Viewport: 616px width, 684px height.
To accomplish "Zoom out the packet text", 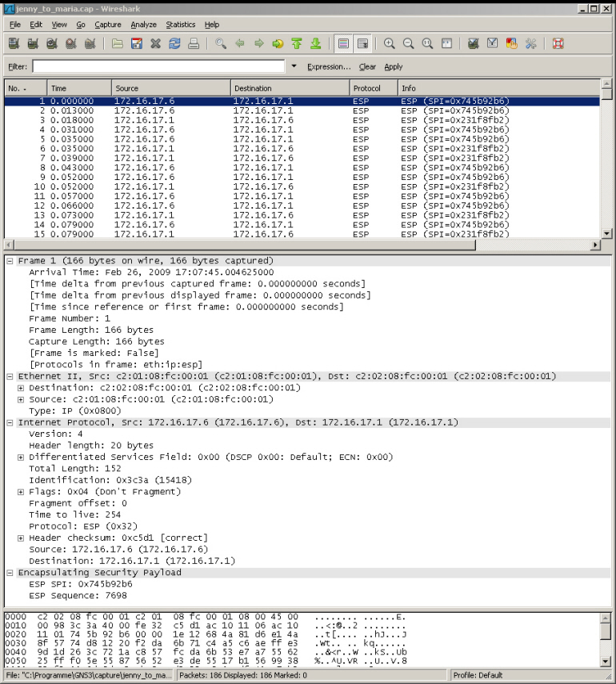I will click(x=408, y=43).
